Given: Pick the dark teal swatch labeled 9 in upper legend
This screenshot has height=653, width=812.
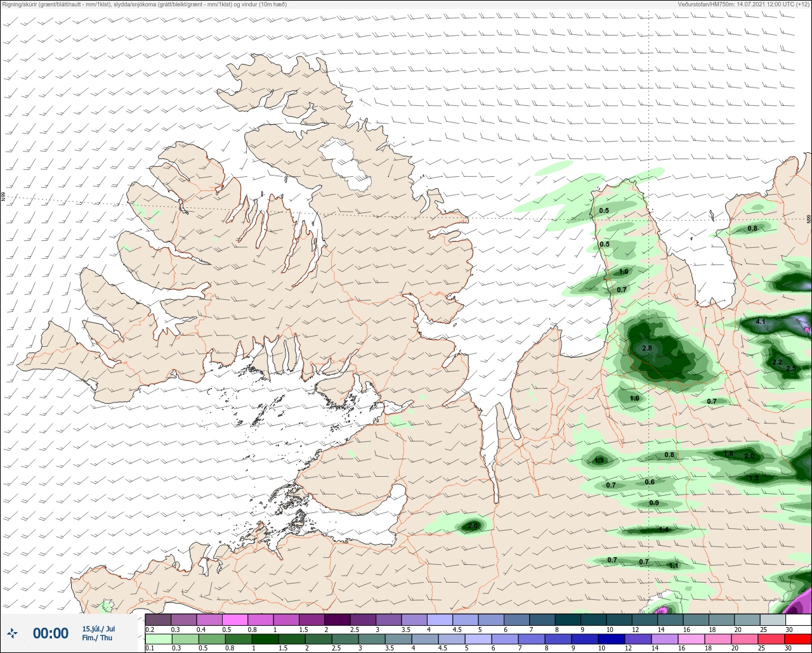Looking at the screenshot, I should tap(594, 619).
